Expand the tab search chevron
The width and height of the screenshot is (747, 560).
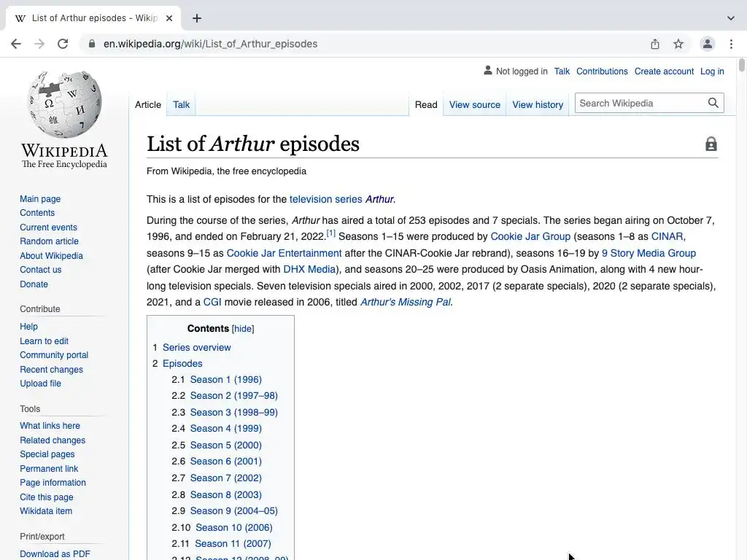pos(731,18)
